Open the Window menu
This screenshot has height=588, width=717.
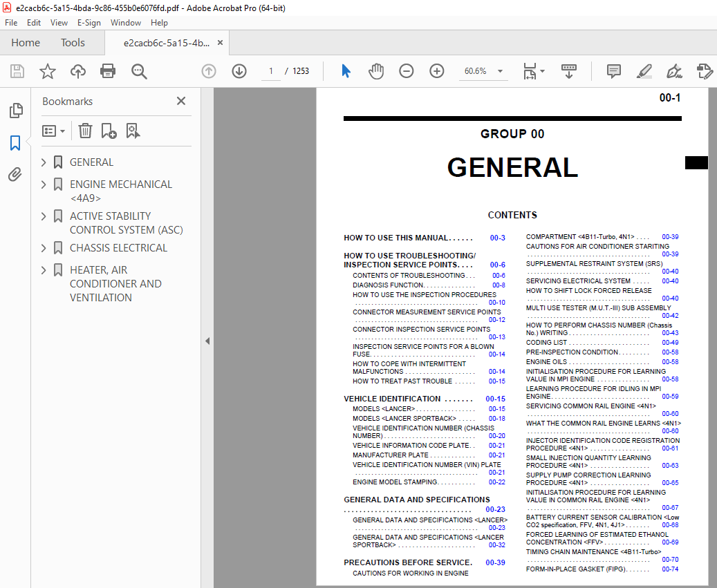(x=126, y=23)
